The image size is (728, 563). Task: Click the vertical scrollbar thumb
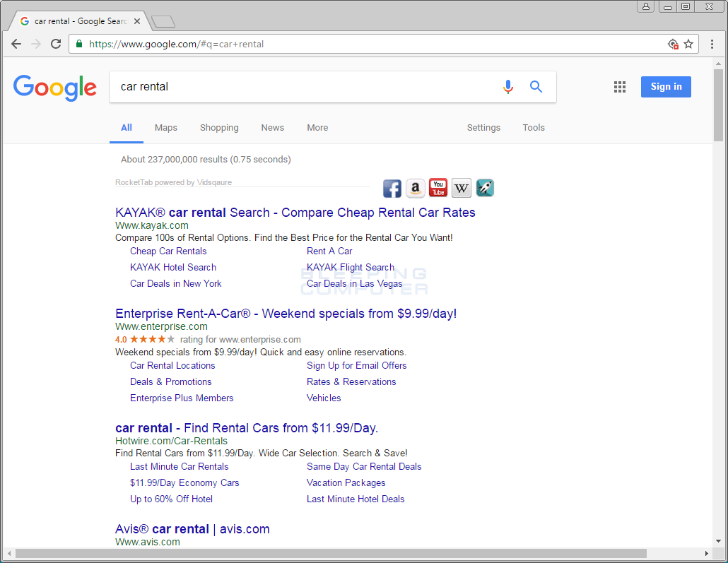(x=718, y=105)
